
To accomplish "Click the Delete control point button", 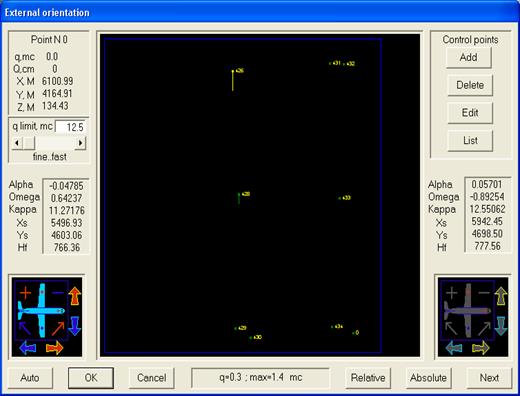I will point(470,85).
